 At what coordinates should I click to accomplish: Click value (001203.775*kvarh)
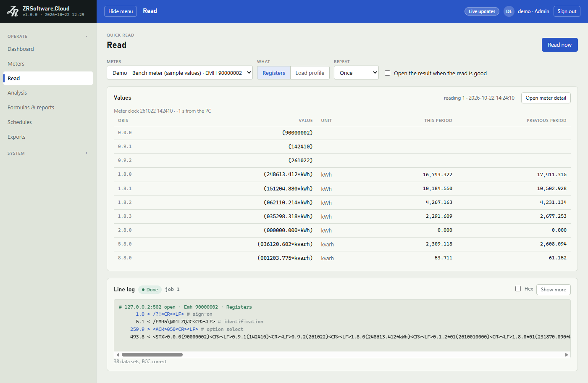click(285, 258)
